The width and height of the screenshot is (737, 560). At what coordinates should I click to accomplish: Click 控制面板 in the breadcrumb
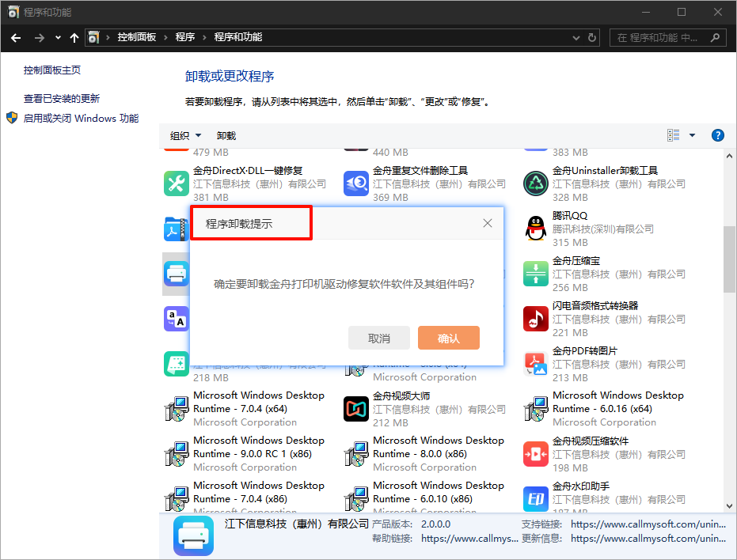point(137,37)
